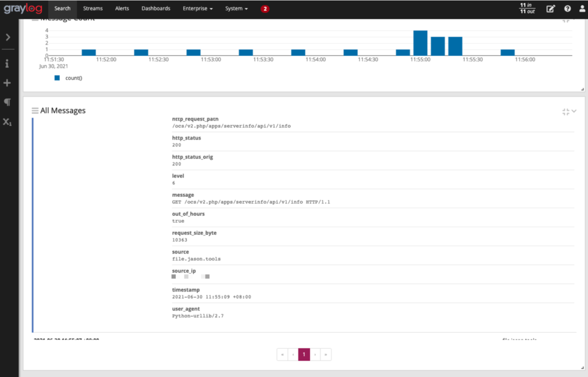Click the request_size_byte field name
The height and width of the screenshot is (377, 588).
coord(194,233)
